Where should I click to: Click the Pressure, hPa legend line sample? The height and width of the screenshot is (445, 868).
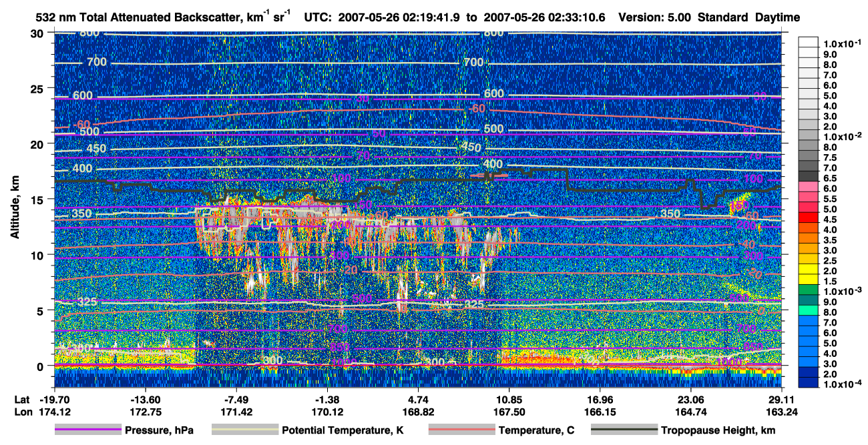(88, 430)
